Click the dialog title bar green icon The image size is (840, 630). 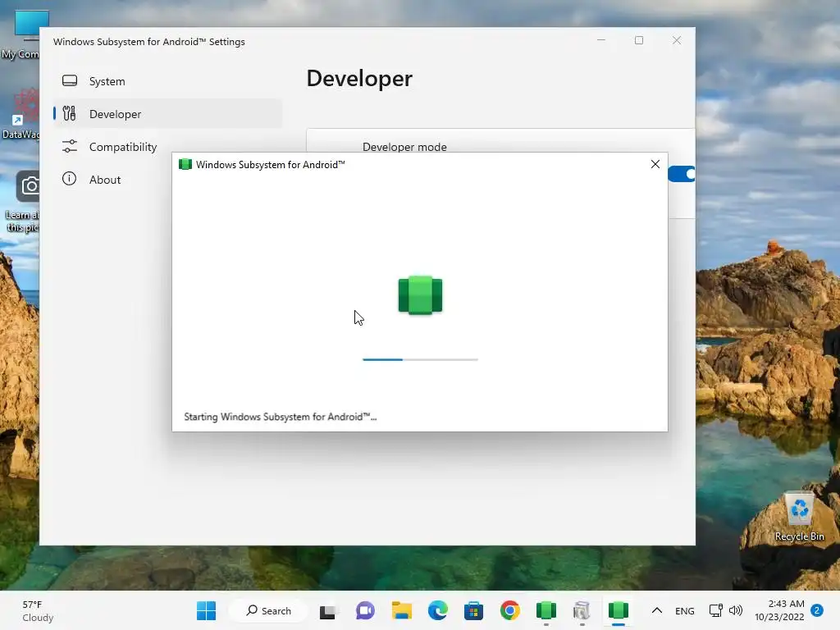(185, 164)
